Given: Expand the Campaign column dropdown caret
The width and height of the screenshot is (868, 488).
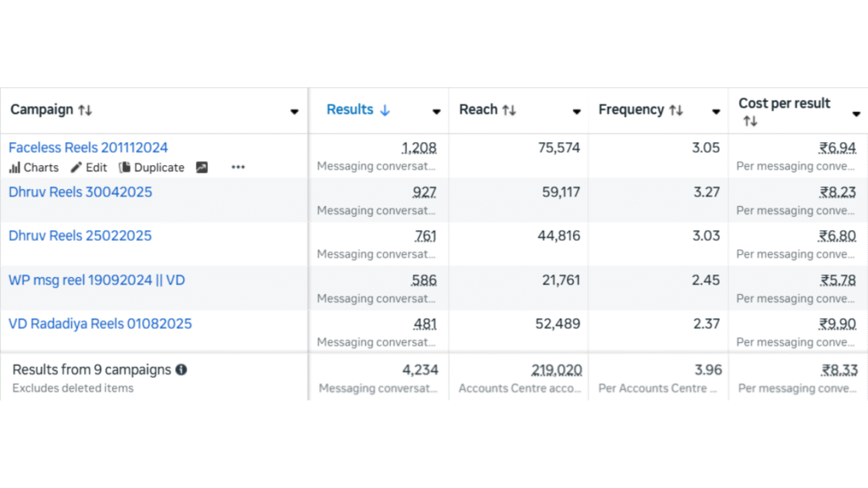Looking at the screenshot, I should point(294,112).
